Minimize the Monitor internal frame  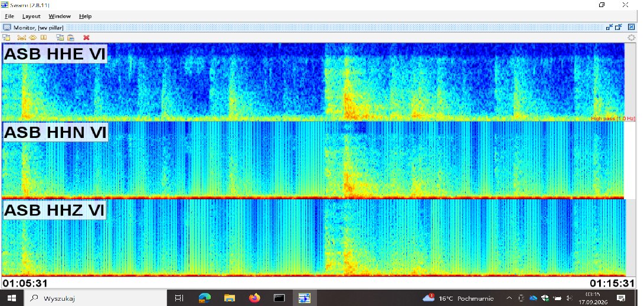click(610, 27)
